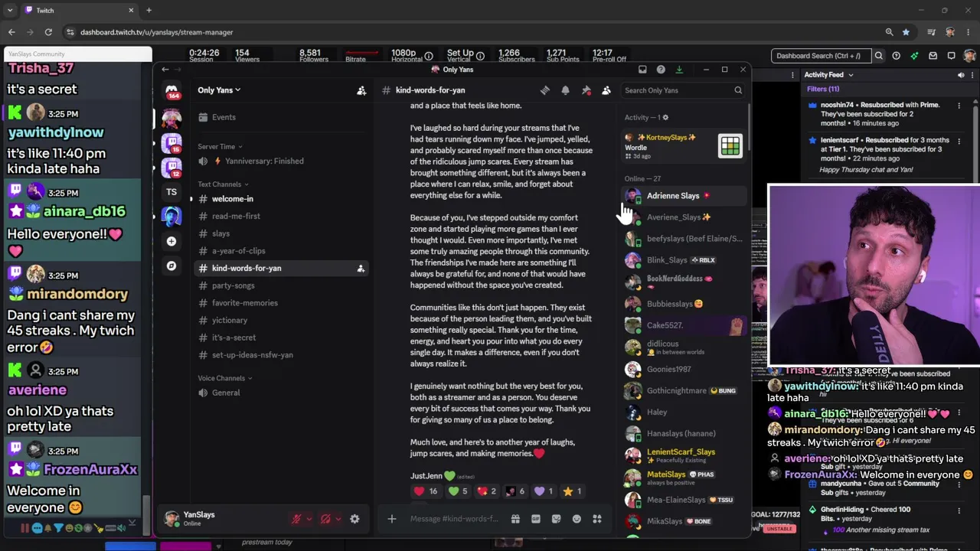The width and height of the screenshot is (980, 551).
Task: Toggle the star reaction
Action: click(x=572, y=491)
